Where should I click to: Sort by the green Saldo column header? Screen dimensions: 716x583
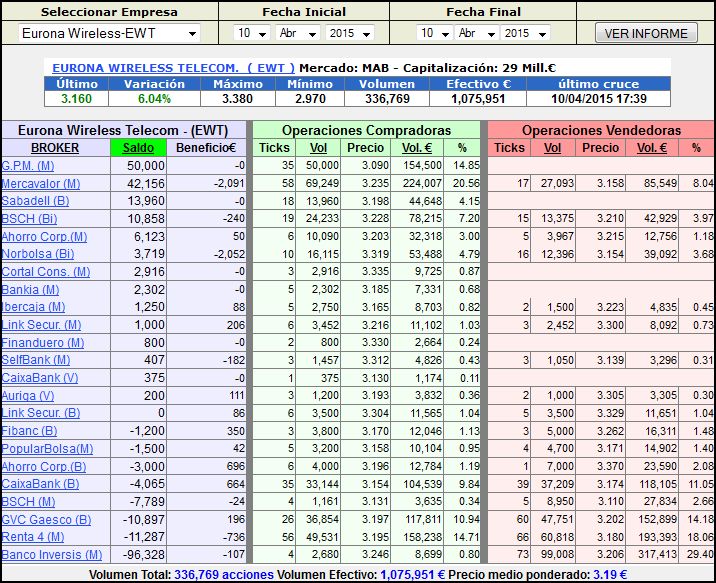[139, 147]
